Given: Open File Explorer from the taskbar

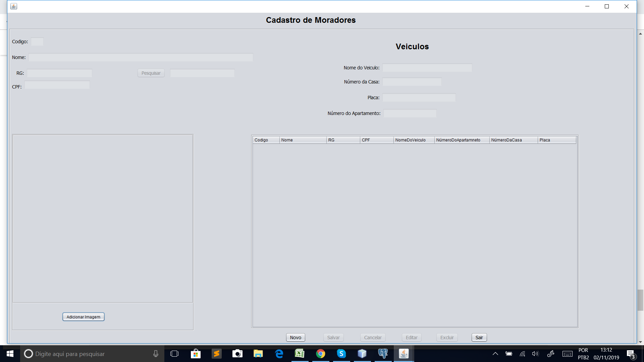Looking at the screenshot, I should point(258,354).
